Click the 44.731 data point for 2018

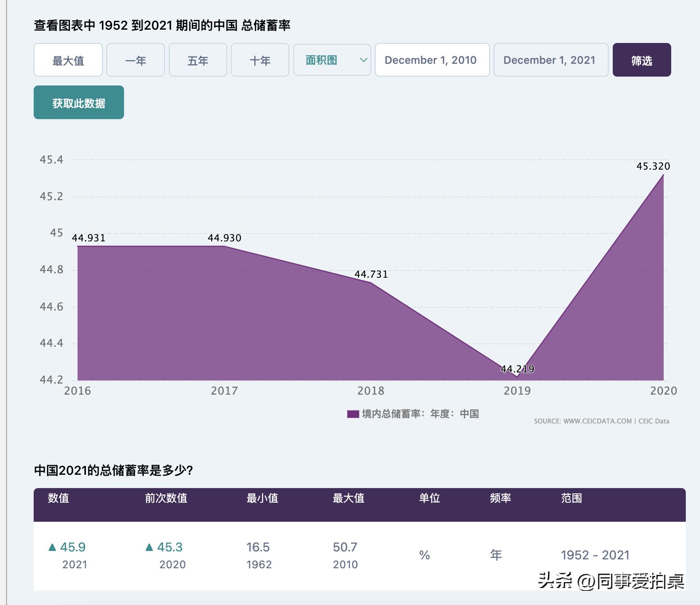[x=371, y=283]
